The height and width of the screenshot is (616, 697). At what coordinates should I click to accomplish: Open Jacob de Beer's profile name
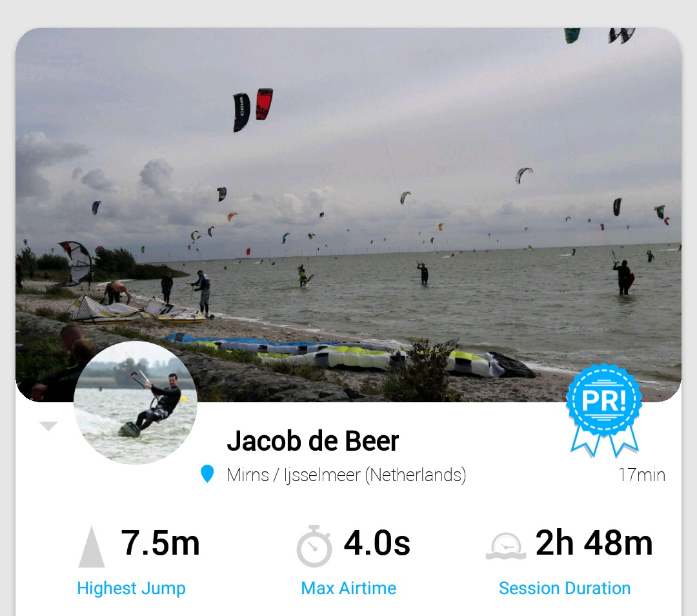point(312,441)
